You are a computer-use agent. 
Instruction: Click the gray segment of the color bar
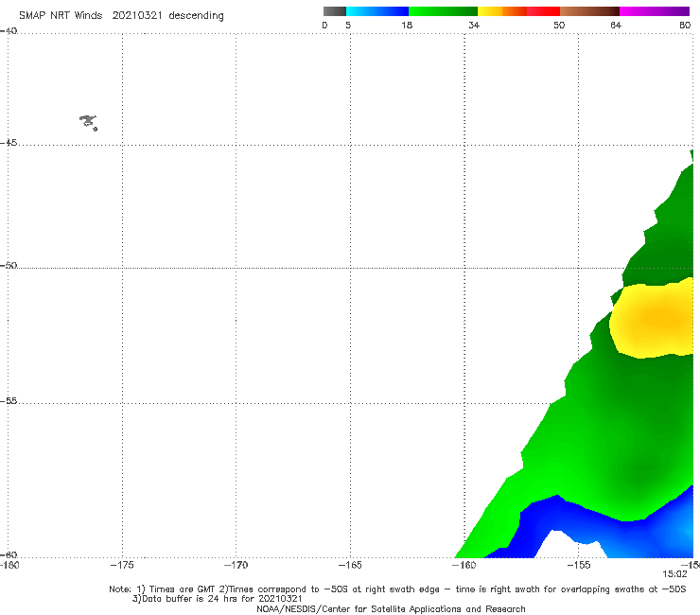click(335, 11)
